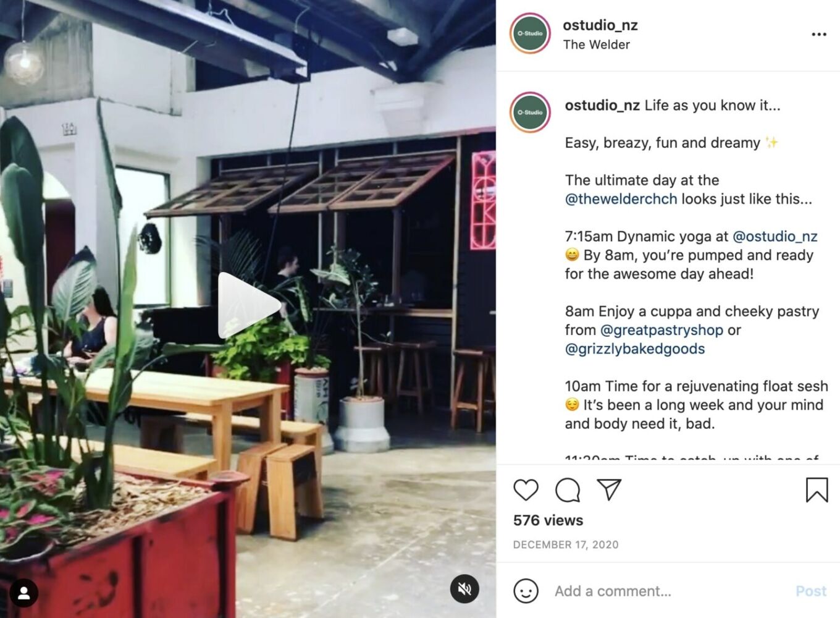
Task: Submit the comment with Post
Action: 811,591
